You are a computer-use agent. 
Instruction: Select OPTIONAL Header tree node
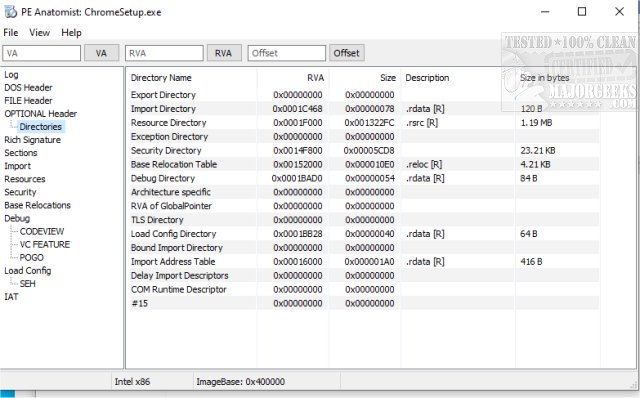click(40, 114)
